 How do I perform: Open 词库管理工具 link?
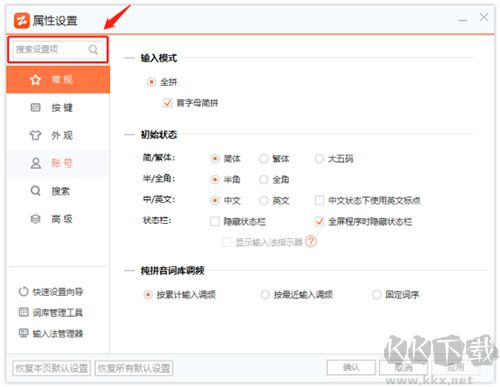pyautogui.click(x=58, y=312)
